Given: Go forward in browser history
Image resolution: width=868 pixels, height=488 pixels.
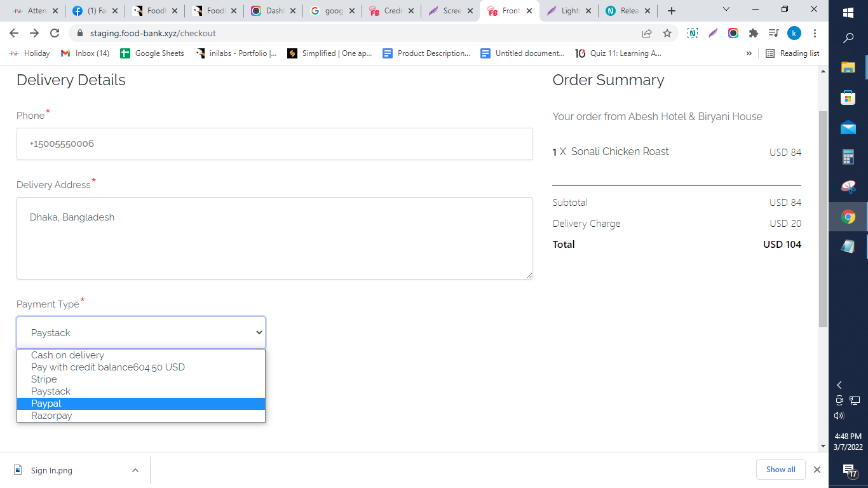Looking at the screenshot, I should tap(34, 33).
